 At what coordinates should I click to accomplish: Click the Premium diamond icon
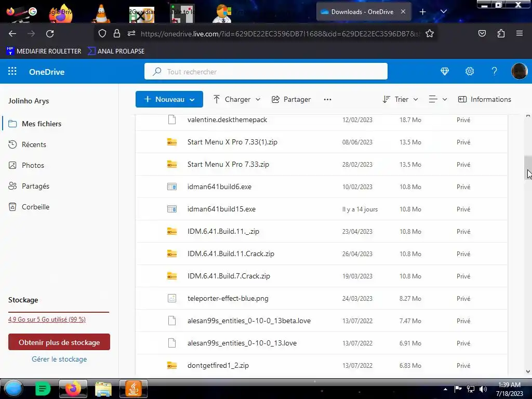click(445, 71)
